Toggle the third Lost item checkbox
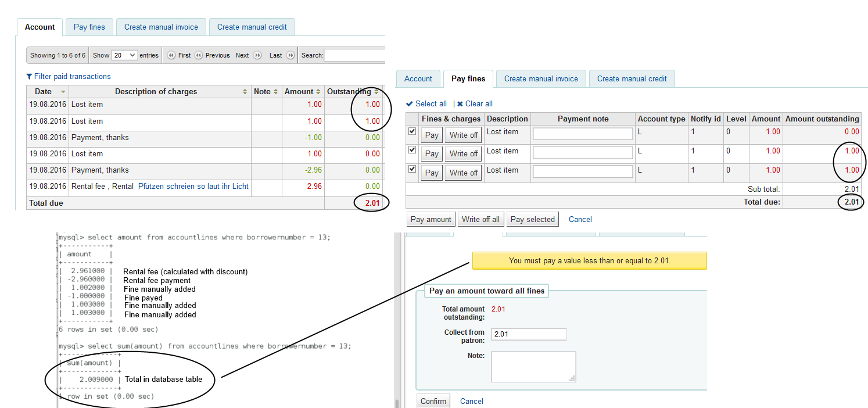This screenshot has height=408, width=868. [x=413, y=169]
